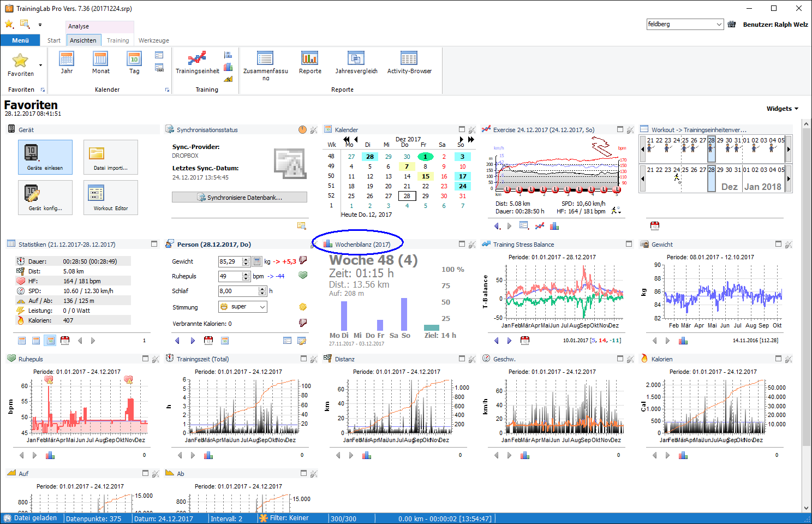The width and height of the screenshot is (812, 524).
Task: Click the bar chart icon under Exercise widget
Action: pos(554,226)
